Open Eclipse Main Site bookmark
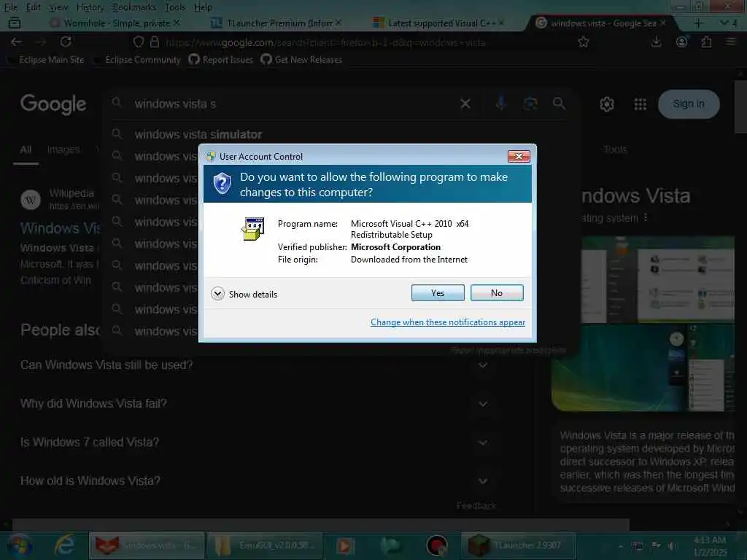This screenshot has height=560, width=747. coord(46,60)
